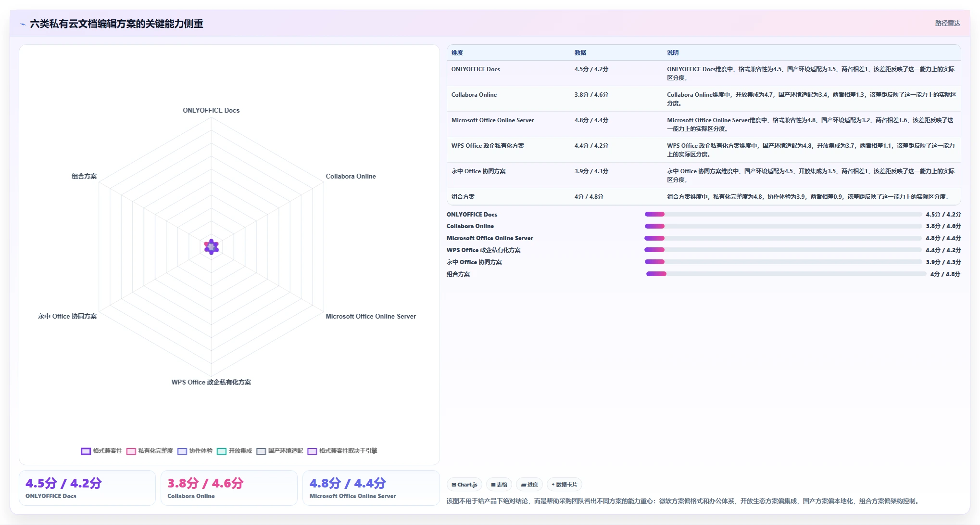Click the 4.4分 / 4.2分 table cell

(x=591, y=146)
